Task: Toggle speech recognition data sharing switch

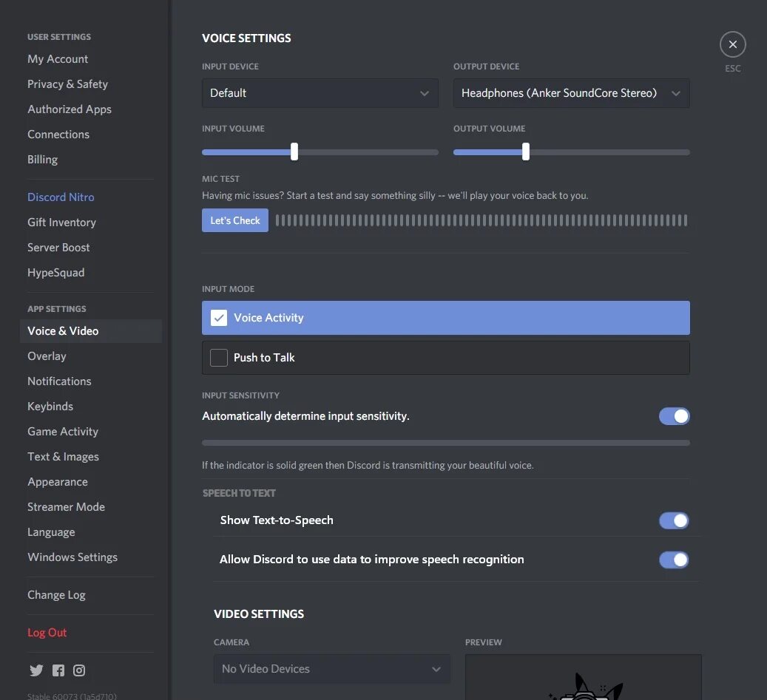Action: point(674,560)
